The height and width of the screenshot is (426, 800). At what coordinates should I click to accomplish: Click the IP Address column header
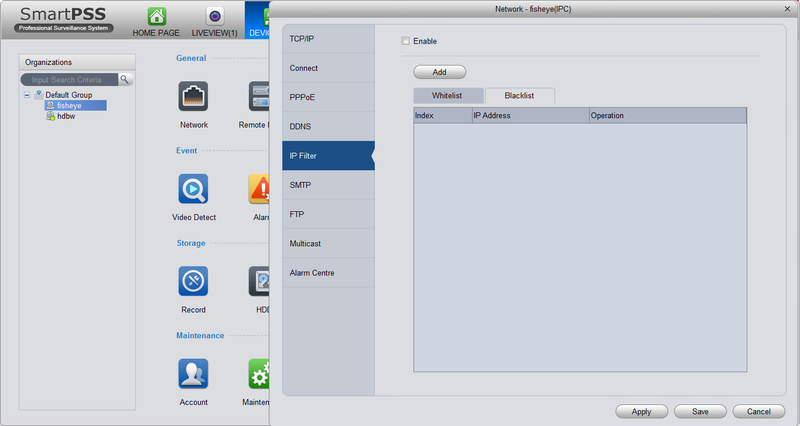(531, 115)
